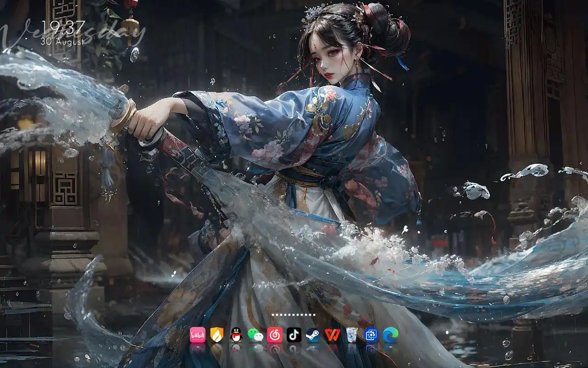
Task: Launch Huorong Security
Action: 217,335
